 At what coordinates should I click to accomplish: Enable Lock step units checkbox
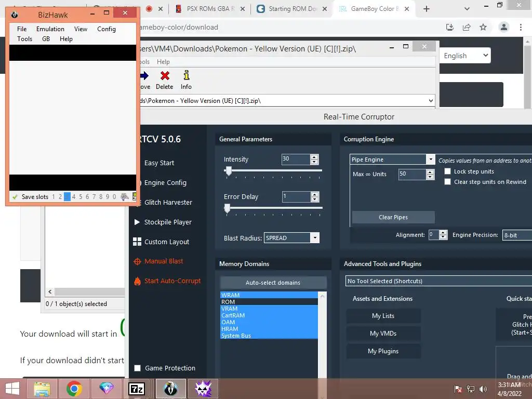(447, 171)
